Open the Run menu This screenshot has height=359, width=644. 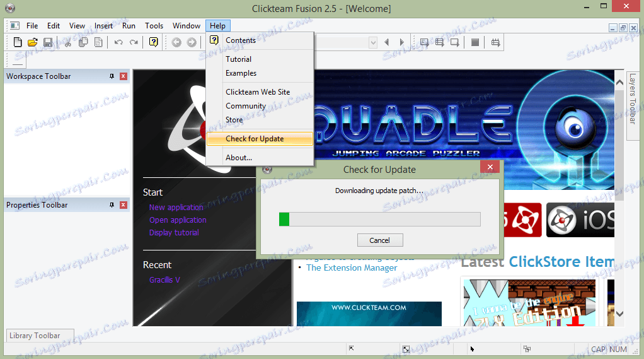(129, 25)
